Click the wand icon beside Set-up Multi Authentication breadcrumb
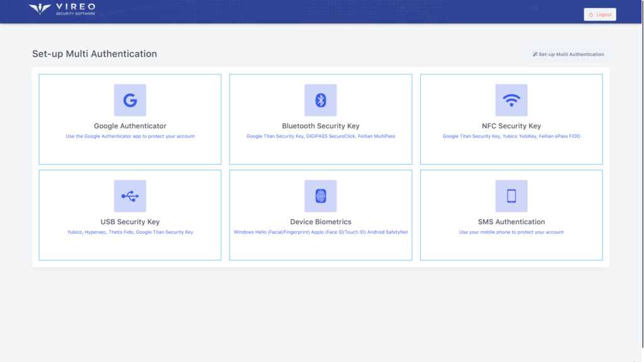This screenshot has width=644, height=362. pyautogui.click(x=535, y=54)
